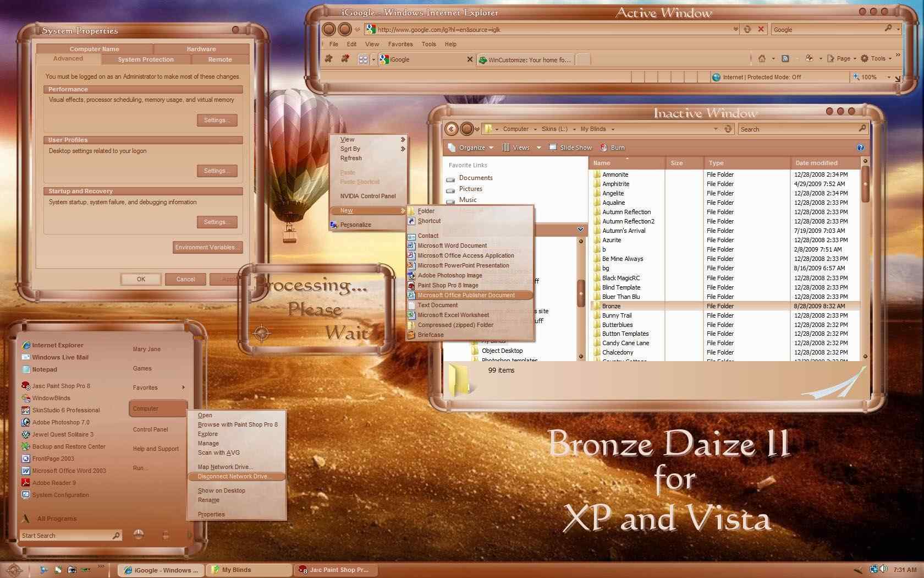Image resolution: width=924 pixels, height=578 pixels.
Task: Click the Object Desktop folder in tree
Action: [x=502, y=351]
